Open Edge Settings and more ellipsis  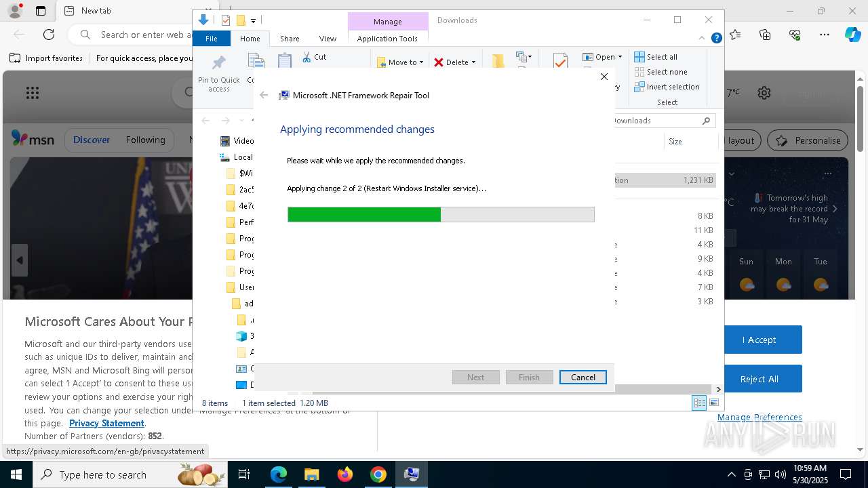pos(824,35)
